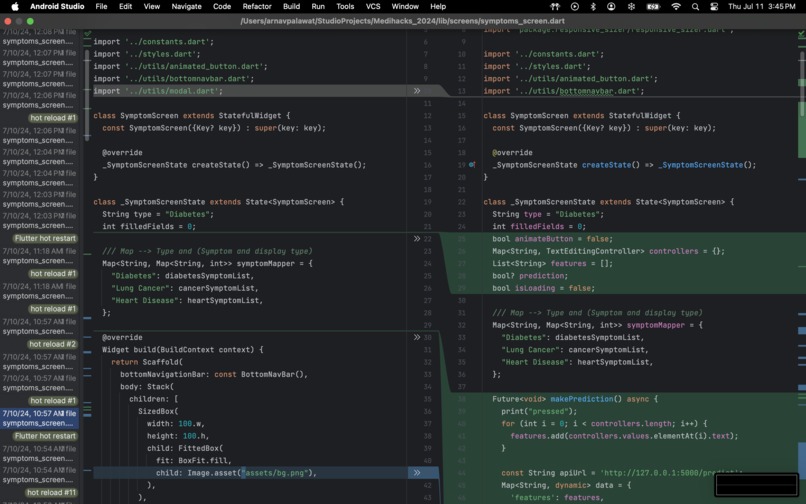Open the Build menu
The width and height of the screenshot is (806, 504).
pos(291,6)
